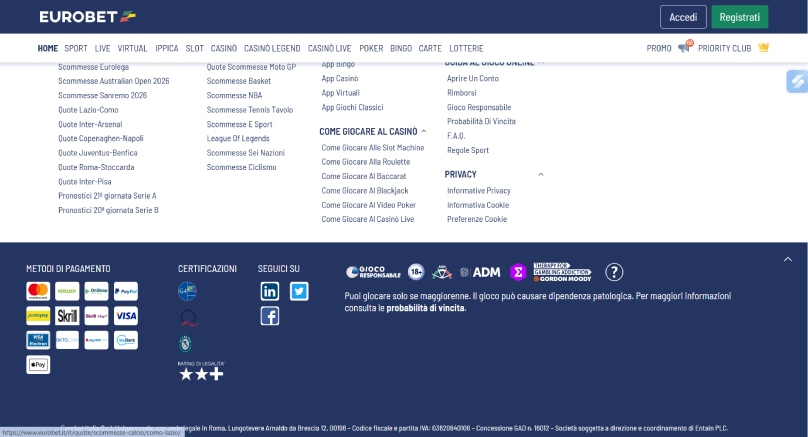This screenshot has height=437, width=808.
Task: Open the App Casinò link
Action: [x=340, y=78]
